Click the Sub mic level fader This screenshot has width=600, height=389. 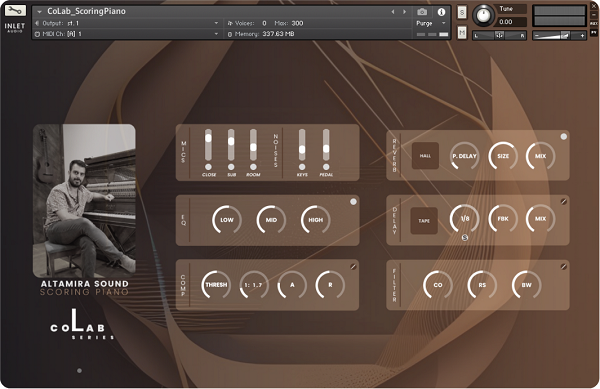pos(231,145)
